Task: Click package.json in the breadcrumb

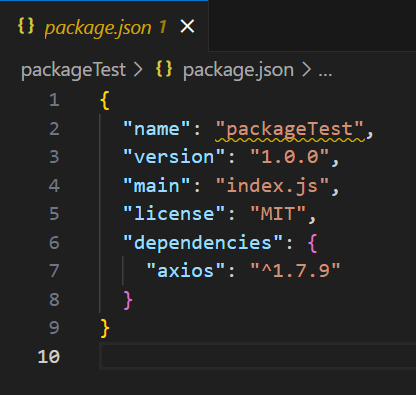Action: 238,71
